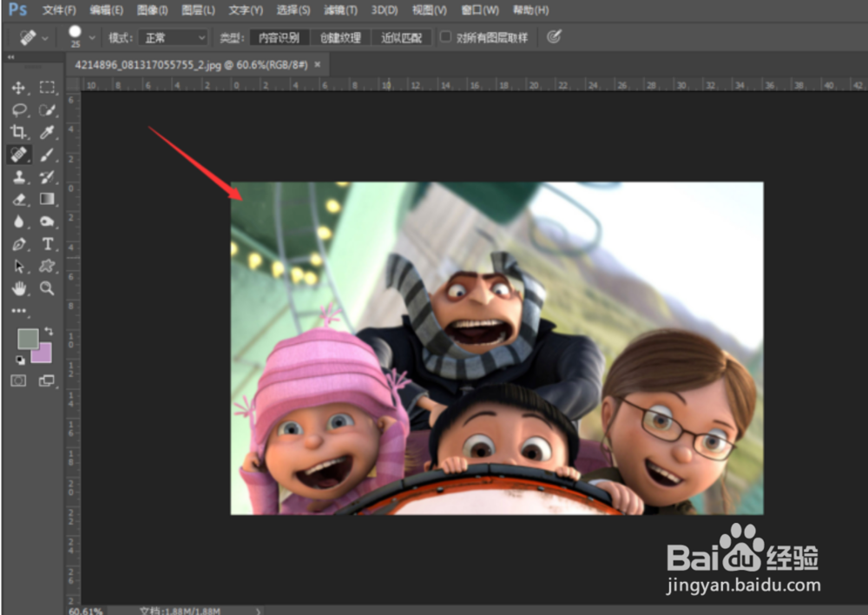
Task: Toggle pressure-for-size icon in options bar
Action: pyautogui.click(x=554, y=37)
